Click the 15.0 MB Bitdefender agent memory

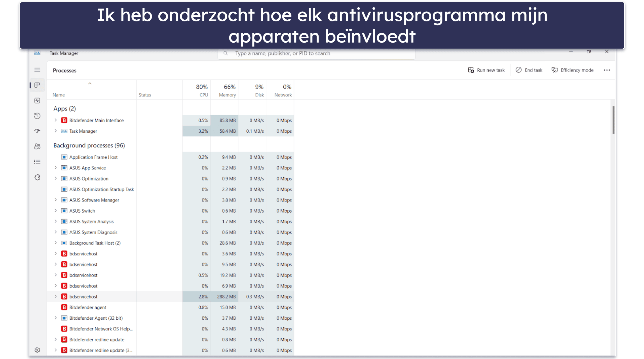tap(228, 307)
